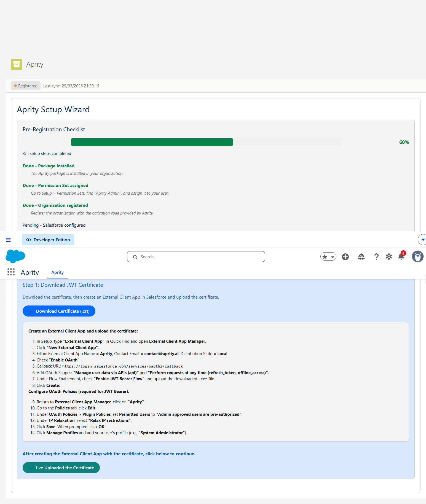Click the green setup progress bar
426x504 pixels.
pos(152,142)
